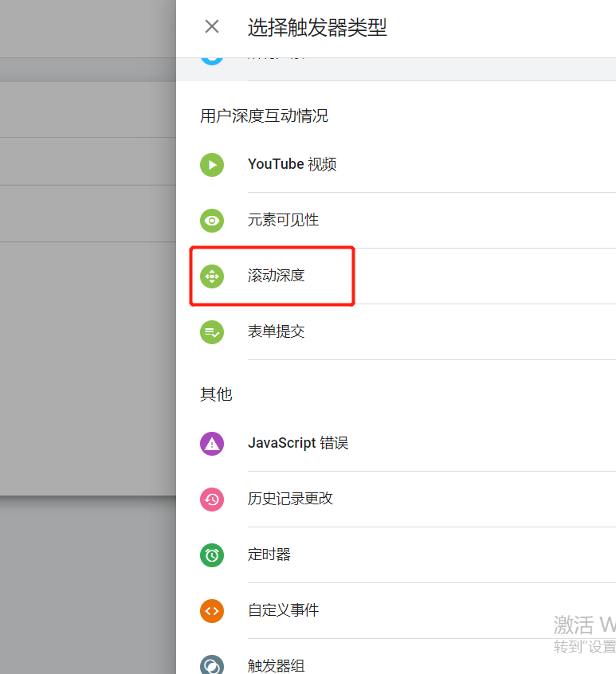The height and width of the screenshot is (674, 616).
Task: Close the trigger type selection panel
Action: click(x=212, y=26)
